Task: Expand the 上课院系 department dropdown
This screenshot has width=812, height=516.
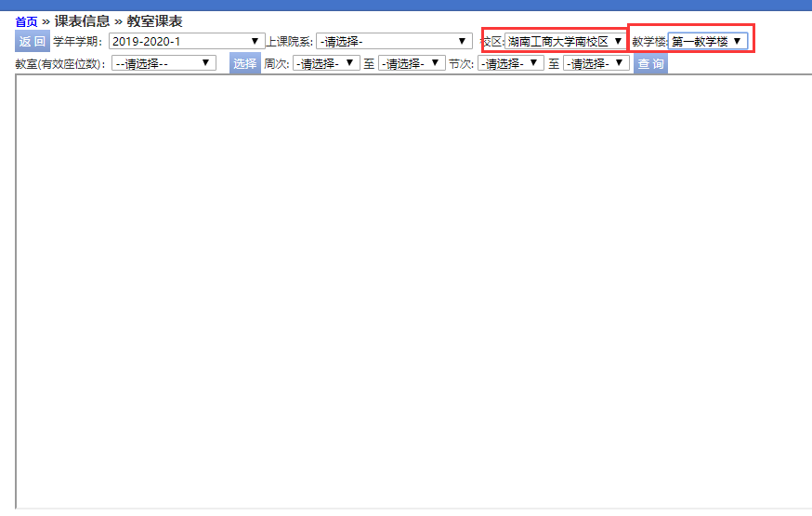Action: tap(394, 42)
